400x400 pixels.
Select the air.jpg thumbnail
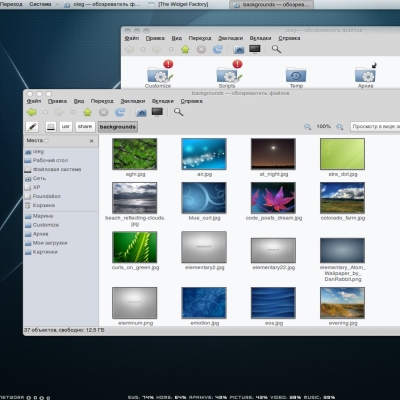(204, 154)
